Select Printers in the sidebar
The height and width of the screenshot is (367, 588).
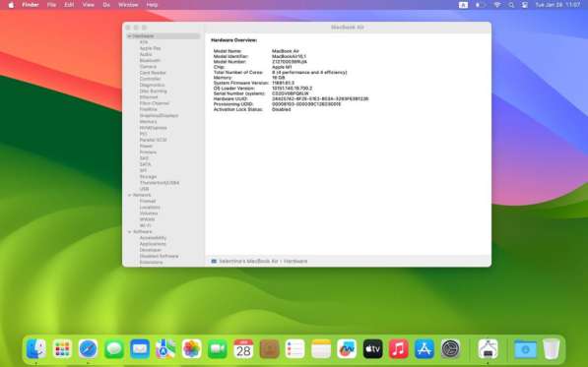click(x=148, y=153)
